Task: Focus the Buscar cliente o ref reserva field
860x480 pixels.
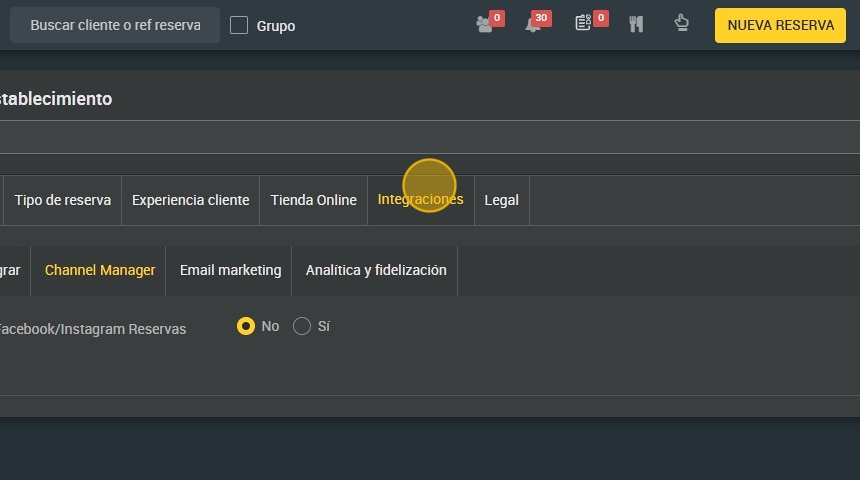Action: tap(115, 25)
